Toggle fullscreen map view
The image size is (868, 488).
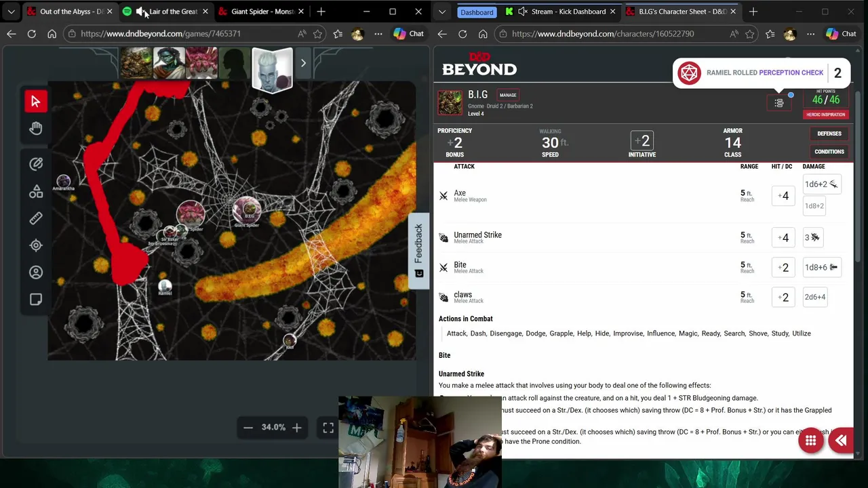coord(328,427)
